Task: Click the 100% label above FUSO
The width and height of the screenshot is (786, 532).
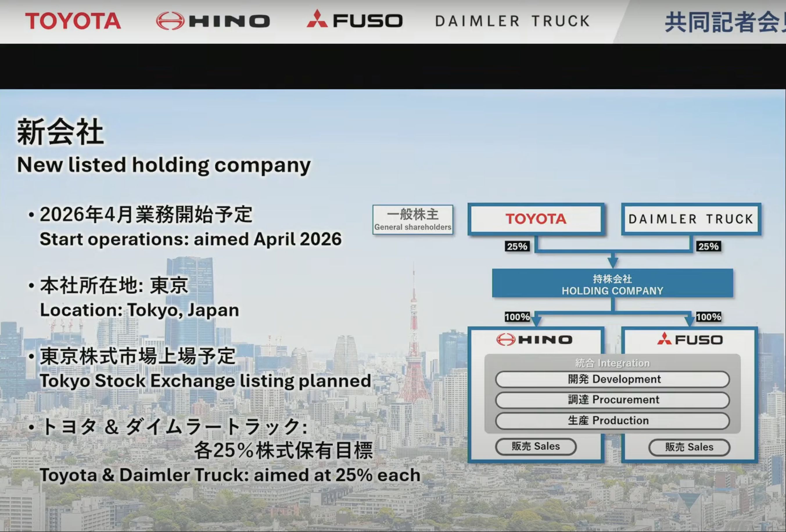Action: pyautogui.click(x=708, y=317)
